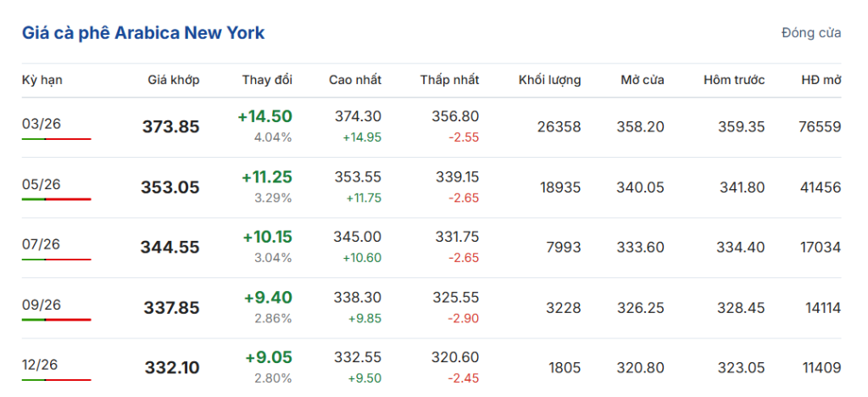Click the price range bar under 07/26
The image size is (868, 397).
tap(56, 260)
